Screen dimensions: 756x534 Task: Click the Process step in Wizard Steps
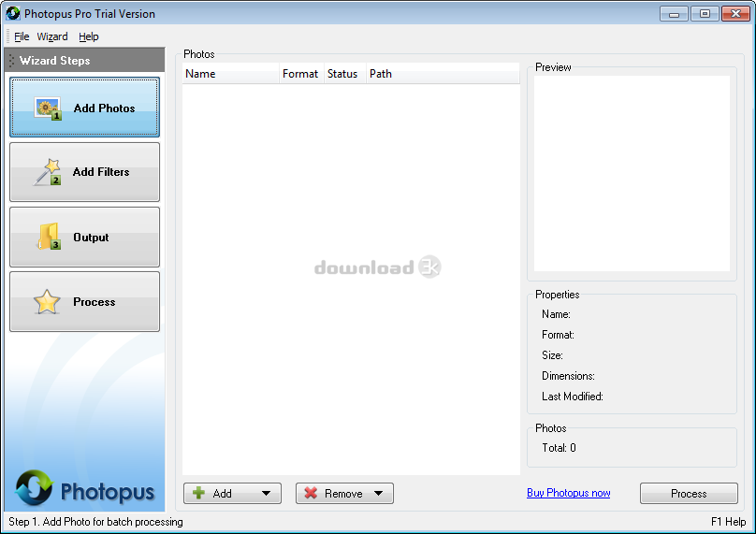coord(84,302)
